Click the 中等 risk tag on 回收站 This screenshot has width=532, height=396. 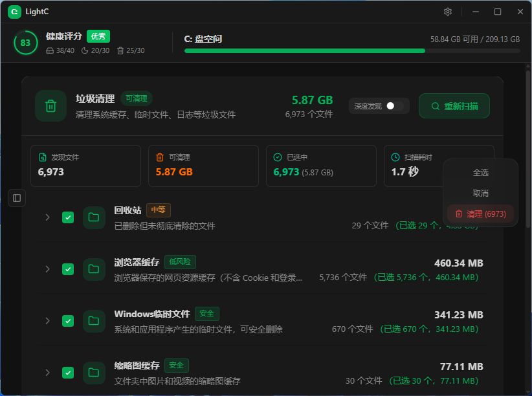coord(159,210)
